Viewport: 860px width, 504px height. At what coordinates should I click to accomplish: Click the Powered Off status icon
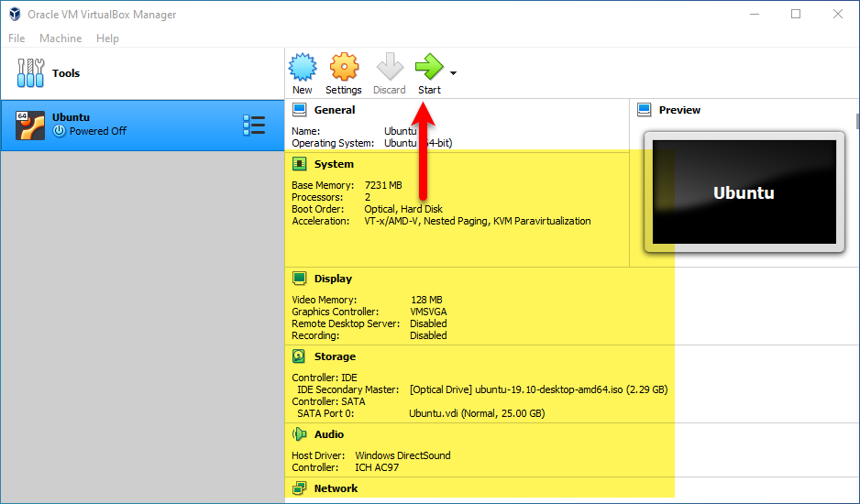tap(60, 131)
